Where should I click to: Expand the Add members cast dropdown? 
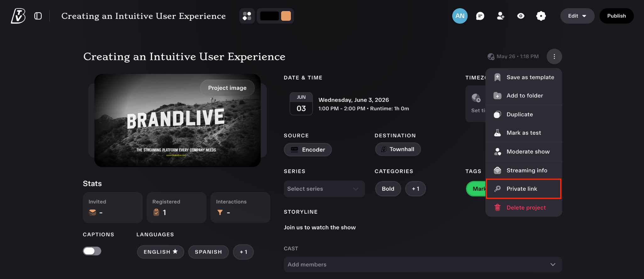[423, 265]
